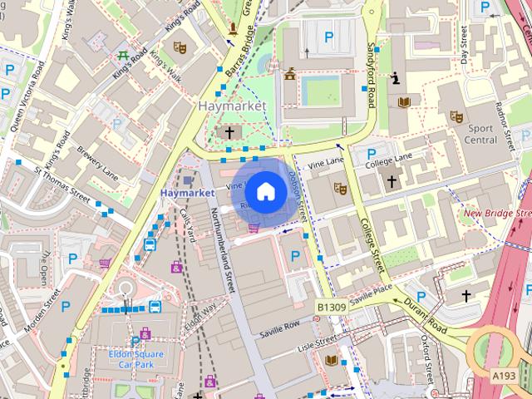Select the church cross icon in Haymarket green
Screen dimensions: 532x399
pos(229,133)
